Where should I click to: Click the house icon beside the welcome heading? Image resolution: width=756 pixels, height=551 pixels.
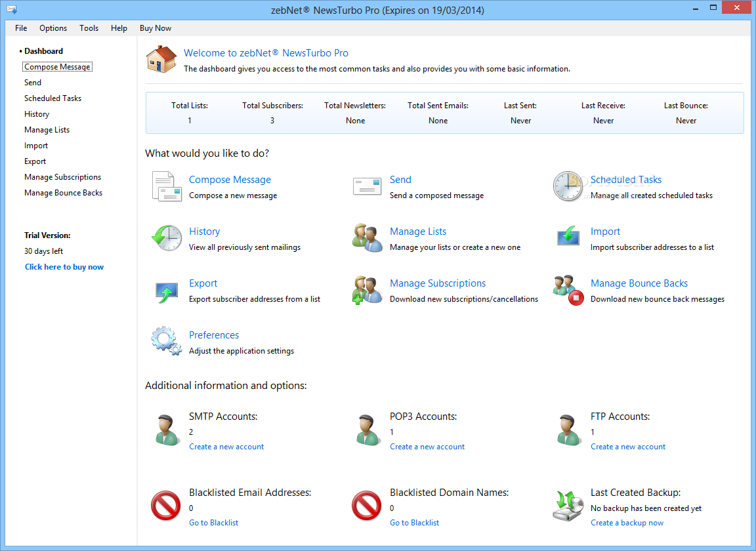tap(161, 59)
